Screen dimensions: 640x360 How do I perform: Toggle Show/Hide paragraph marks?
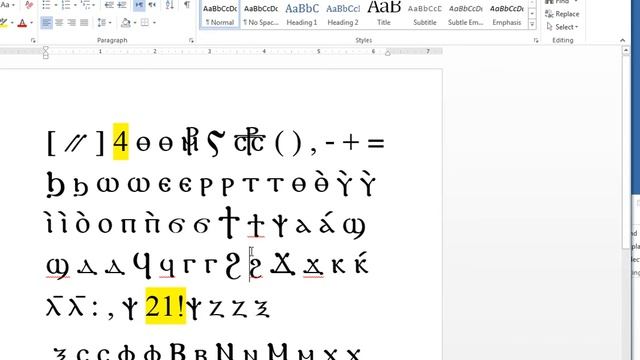click(x=187, y=5)
